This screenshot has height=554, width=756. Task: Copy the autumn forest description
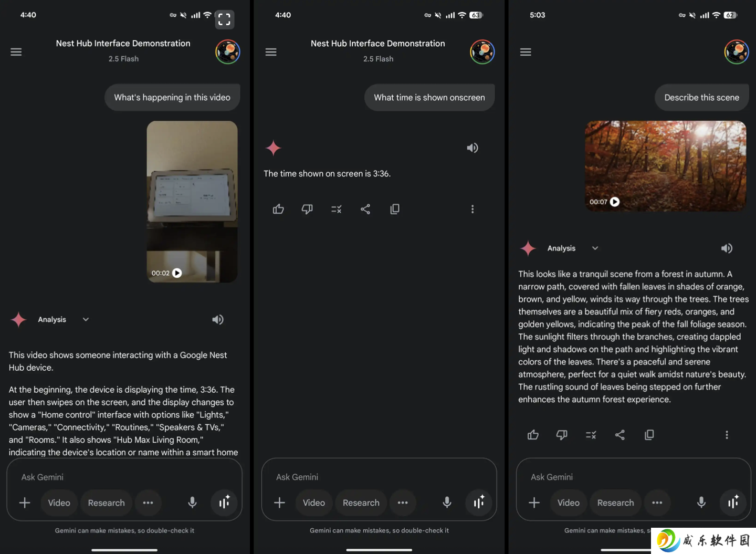(x=649, y=435)
